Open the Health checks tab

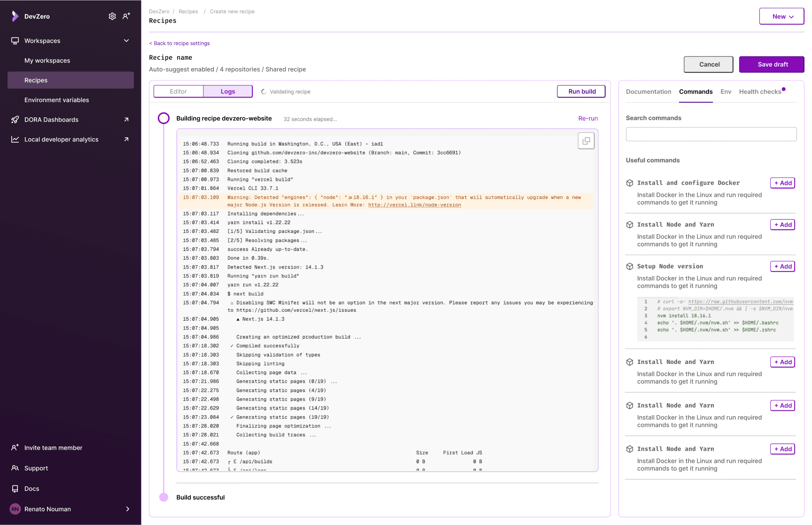point(760,92)
